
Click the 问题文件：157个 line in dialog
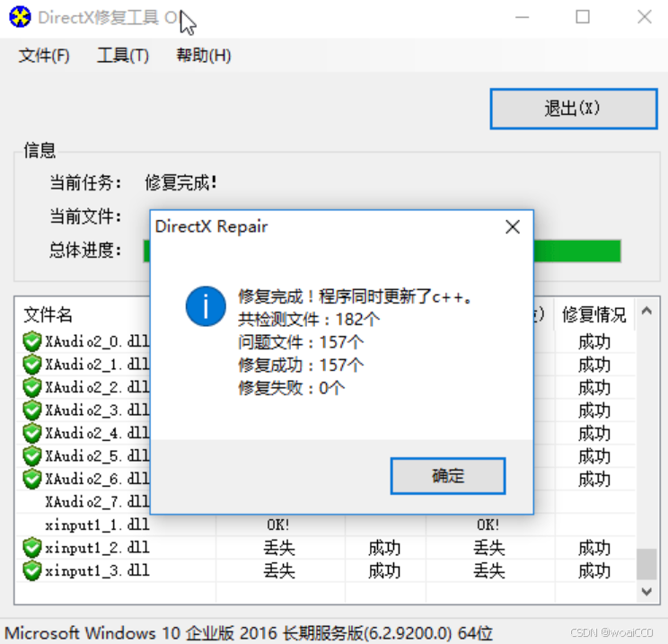301,342
